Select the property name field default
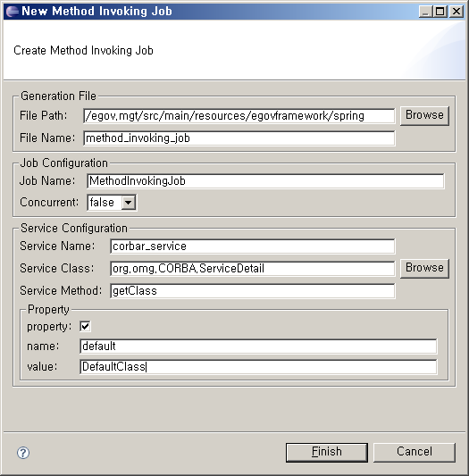The image size is (469, 476). pos(258,347)
